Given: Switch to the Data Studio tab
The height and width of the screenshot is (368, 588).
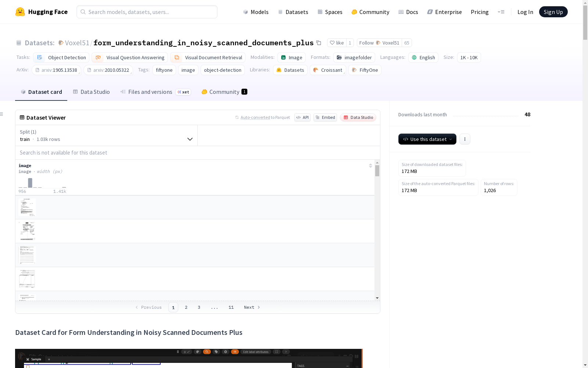Looking at the screenshot, I should click(x=91, y=92).
